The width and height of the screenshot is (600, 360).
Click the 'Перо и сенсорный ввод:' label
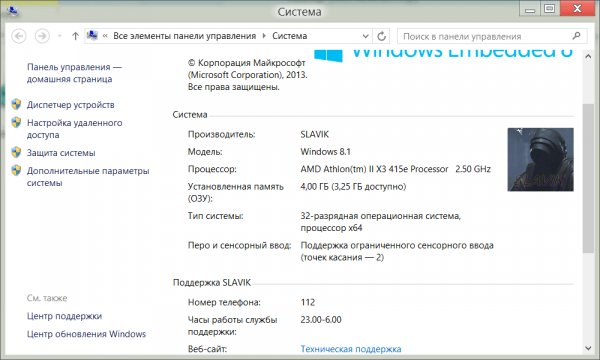240,245
